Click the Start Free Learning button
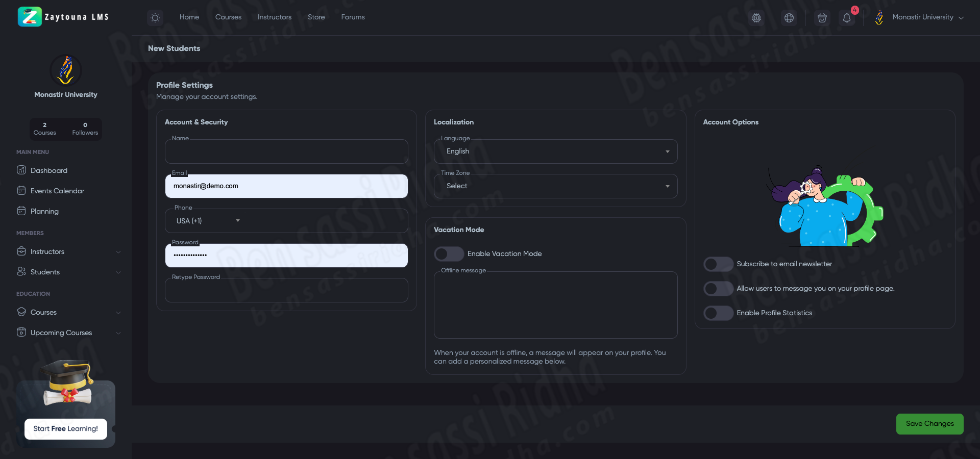The width and height of the screenshot is (980, 459). 66,429
